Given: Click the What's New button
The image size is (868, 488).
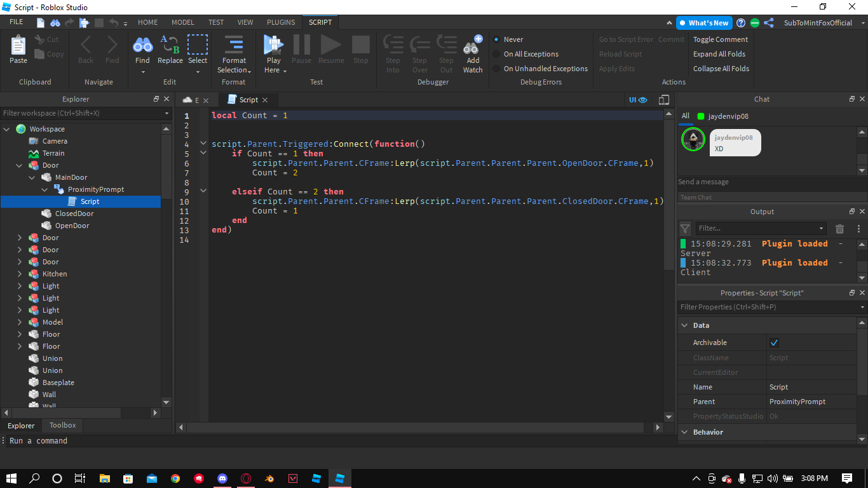Looking at the screenshot, I should pos(703,23).
